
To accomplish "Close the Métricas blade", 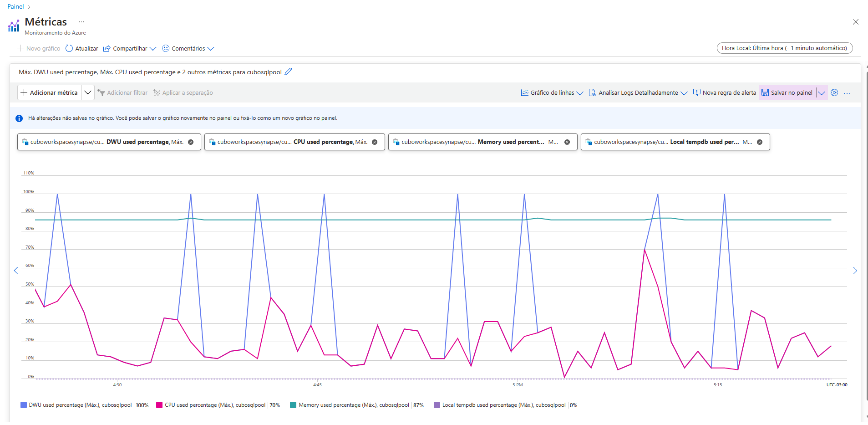I will pos(856,22).
